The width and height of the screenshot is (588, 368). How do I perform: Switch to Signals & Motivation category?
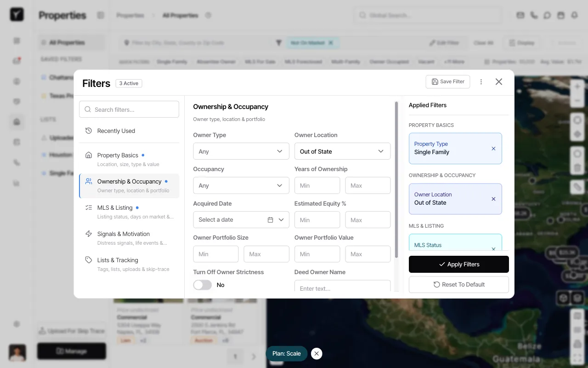coord(123,234)
